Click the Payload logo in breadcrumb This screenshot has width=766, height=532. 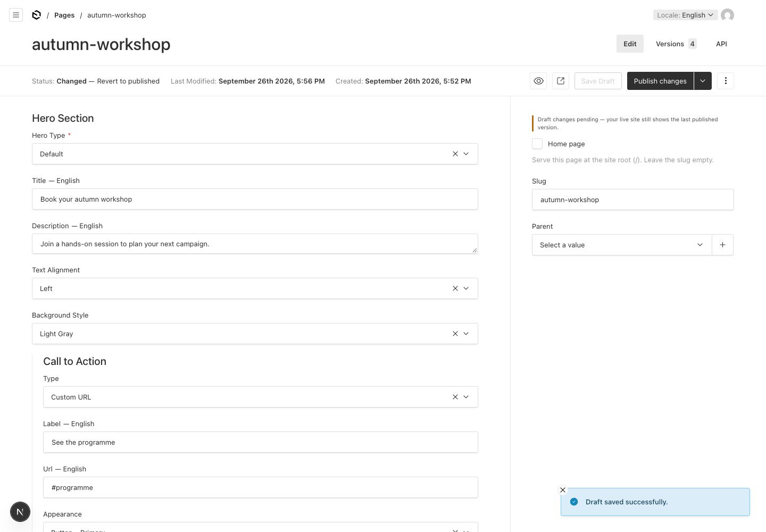(36, 15)
